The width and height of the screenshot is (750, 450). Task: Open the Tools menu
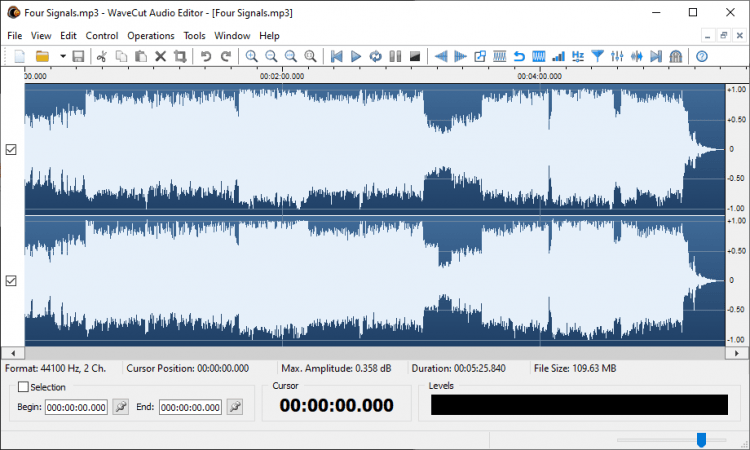click(194, 35)
